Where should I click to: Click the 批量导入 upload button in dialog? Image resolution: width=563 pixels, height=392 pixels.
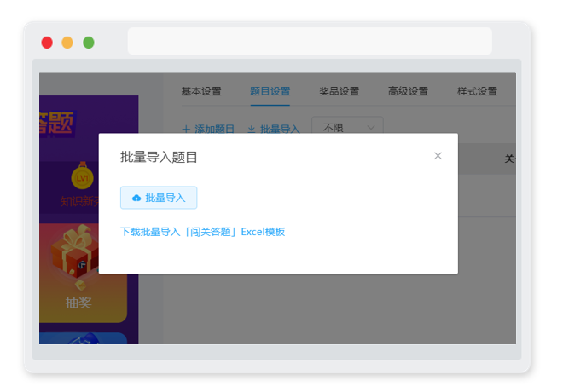coord(159,198)
